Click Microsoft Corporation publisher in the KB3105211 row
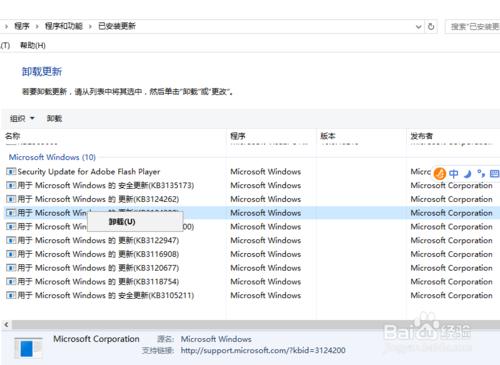The image size is (500, 365). tap(451, 295)
